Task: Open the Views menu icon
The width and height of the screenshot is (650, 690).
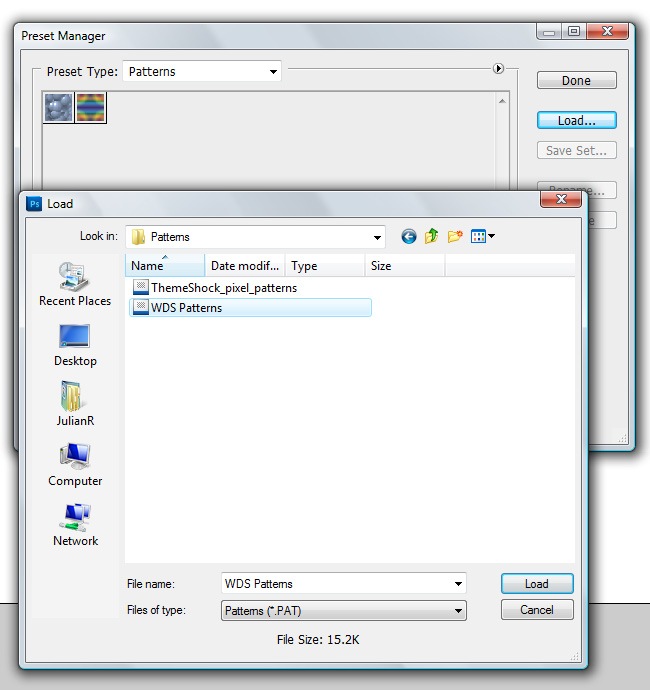Action: [483, 237]
